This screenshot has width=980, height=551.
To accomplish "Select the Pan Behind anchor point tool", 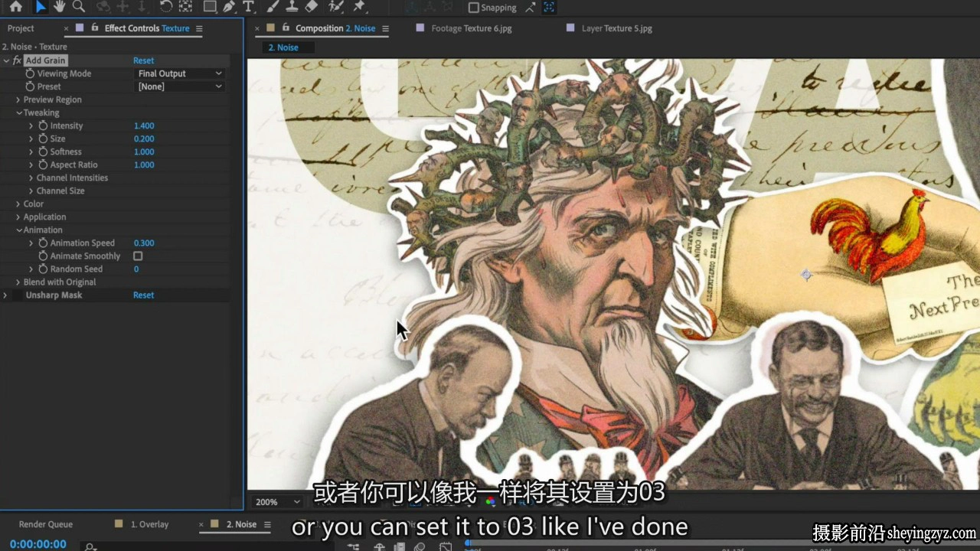I will (x=185, y=7).
